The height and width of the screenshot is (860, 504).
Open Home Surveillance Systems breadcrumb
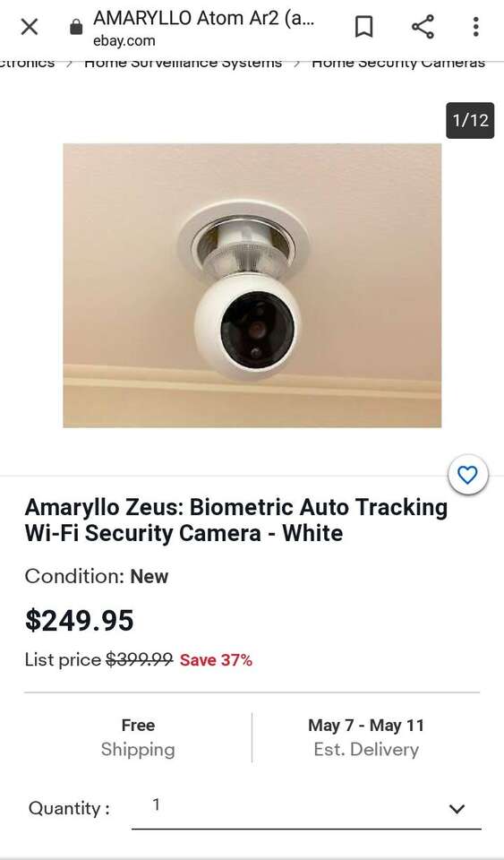[x=183, y=63]
